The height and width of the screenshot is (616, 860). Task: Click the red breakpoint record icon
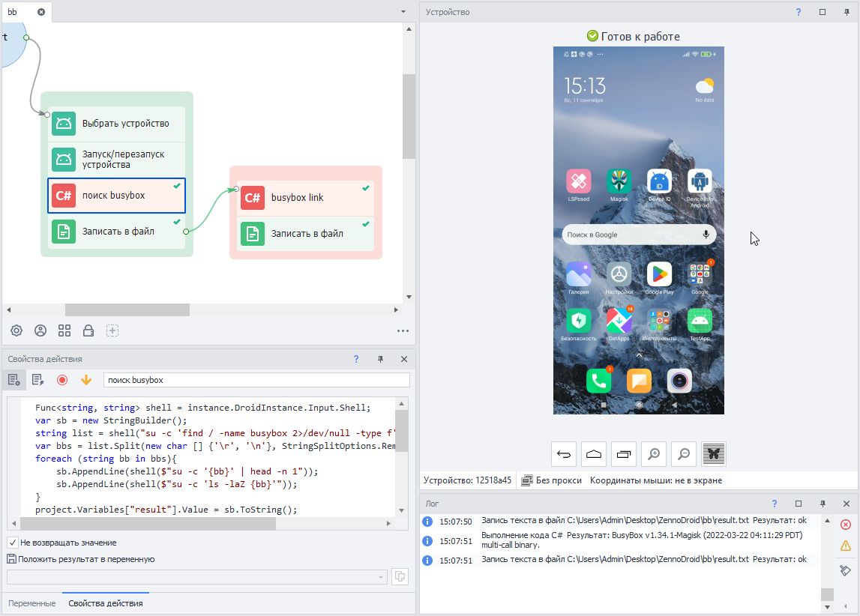62,380
